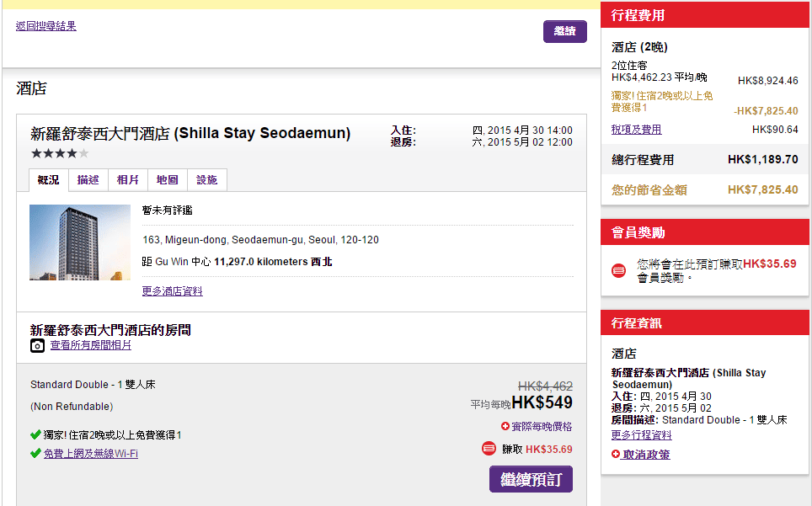The height and width of the screenshot is (506, 812).
Task: Click the hotel building thumbnail
Action: tap(80, 242)
